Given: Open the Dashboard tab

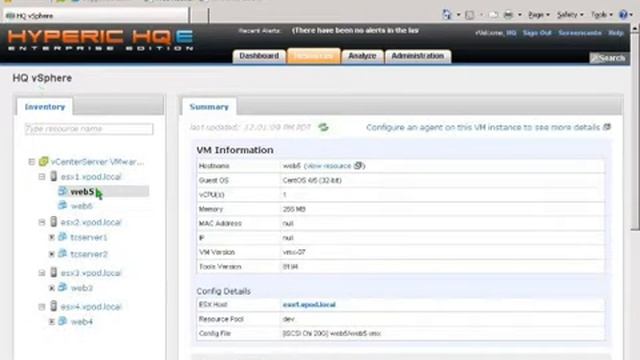Looking at the screenshot, I should coord(259,56).
